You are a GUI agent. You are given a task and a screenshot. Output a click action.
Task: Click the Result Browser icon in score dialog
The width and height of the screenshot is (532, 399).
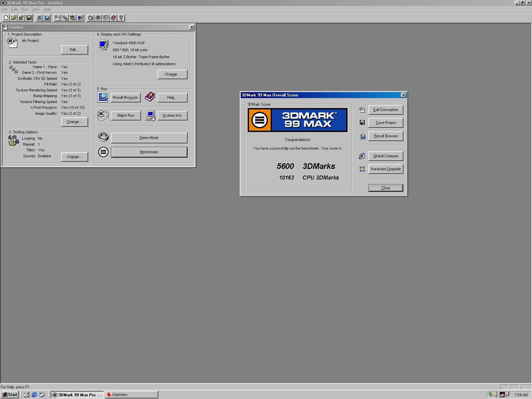(x=362, y=136)
